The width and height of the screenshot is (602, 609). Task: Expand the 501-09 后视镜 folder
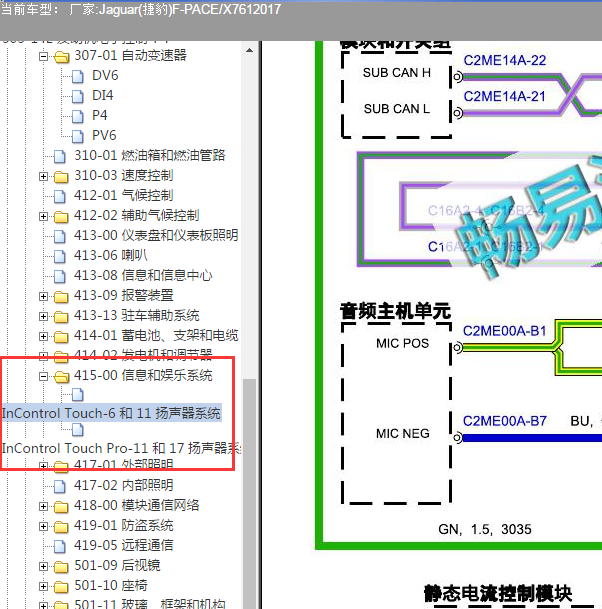click(x=43, y=566)
